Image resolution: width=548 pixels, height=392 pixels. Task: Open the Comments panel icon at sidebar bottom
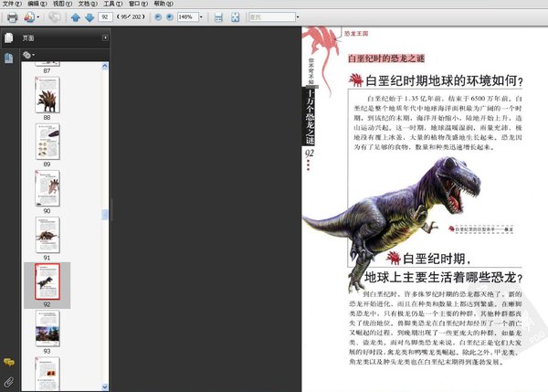[x=8, y=363]
